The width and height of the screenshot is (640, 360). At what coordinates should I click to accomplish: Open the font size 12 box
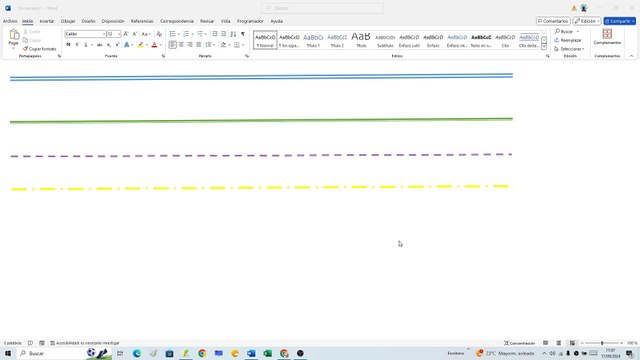113,34
